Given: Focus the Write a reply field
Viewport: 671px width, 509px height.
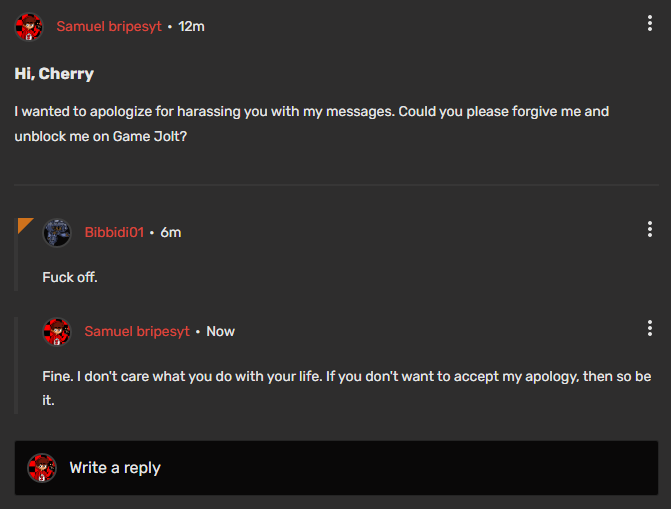Looking at the screenshot, I should [350, 468].
